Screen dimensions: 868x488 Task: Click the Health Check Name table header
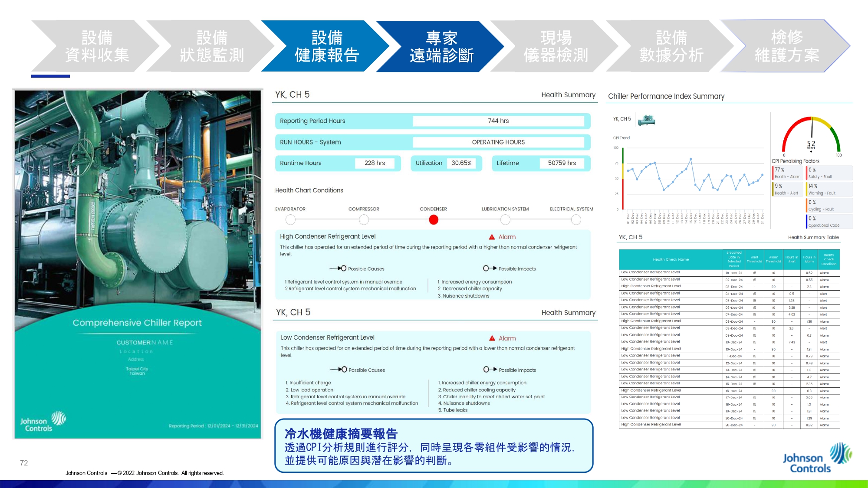(671, 259)
